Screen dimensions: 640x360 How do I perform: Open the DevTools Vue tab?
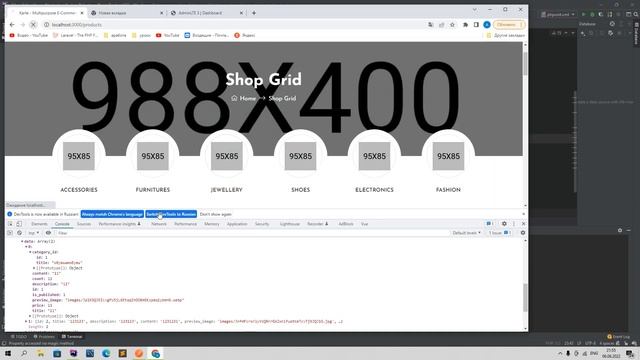click(x=364, y=224)
